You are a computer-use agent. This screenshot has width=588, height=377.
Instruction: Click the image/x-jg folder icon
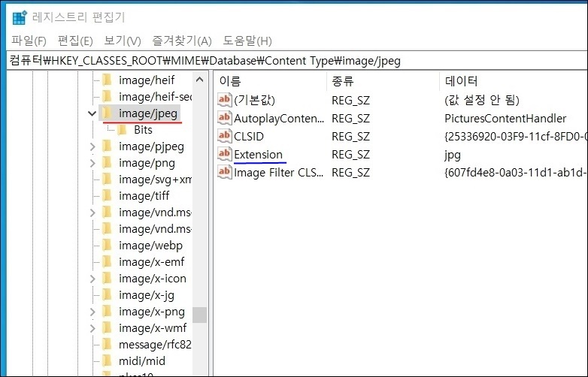tap(108, 295)
